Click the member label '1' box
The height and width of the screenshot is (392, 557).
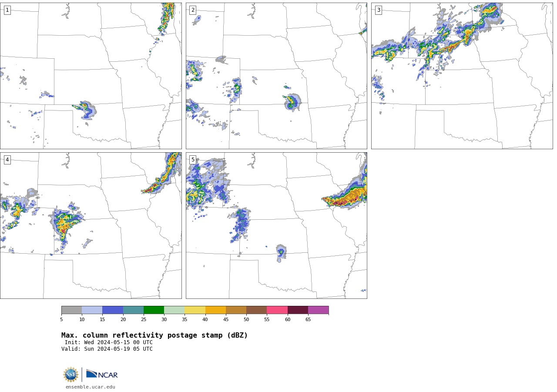pyautogui.click(x=7, y=10)
